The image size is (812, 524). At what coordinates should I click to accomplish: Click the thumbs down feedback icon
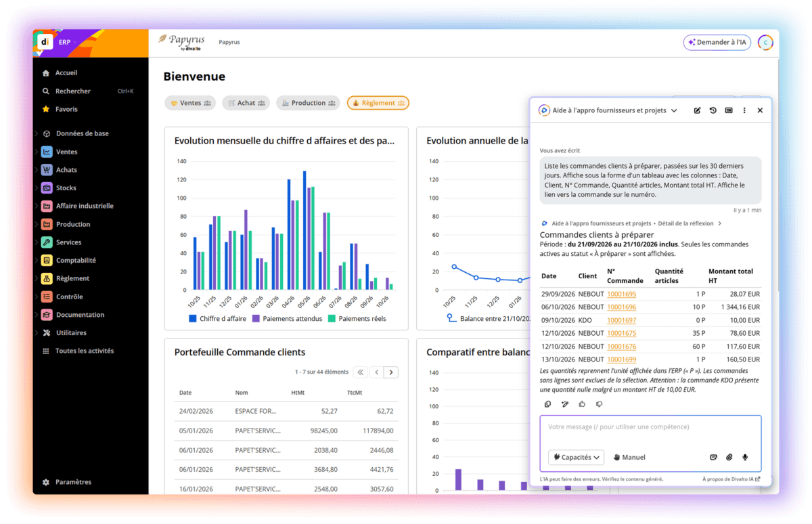pyautogui.click(x=599, y=404)
